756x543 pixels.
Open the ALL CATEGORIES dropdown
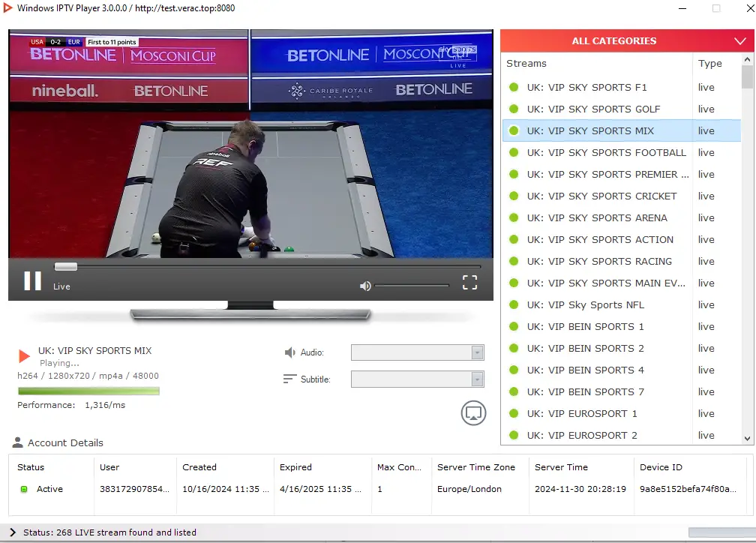pyautogui.click(x=627, y=41)
